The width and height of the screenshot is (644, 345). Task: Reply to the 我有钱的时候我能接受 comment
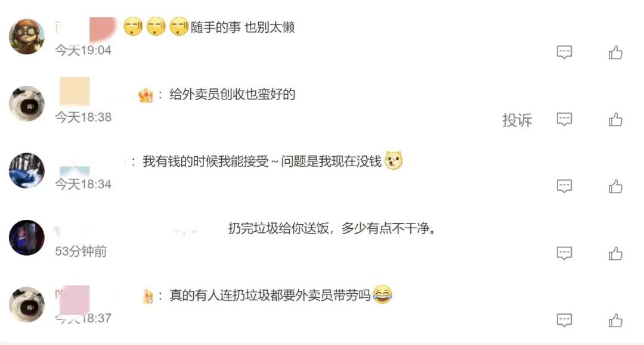[x=564, y=186]
